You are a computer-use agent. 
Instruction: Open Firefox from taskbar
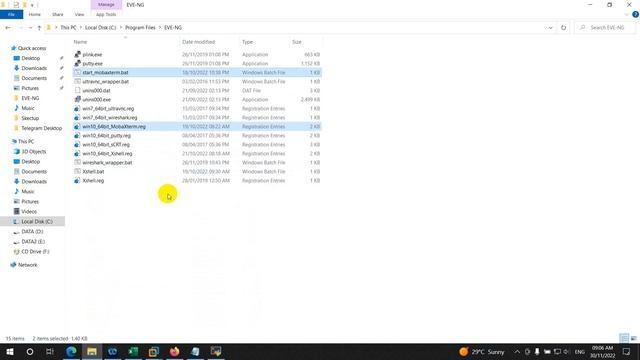click(x=175, y=351)
